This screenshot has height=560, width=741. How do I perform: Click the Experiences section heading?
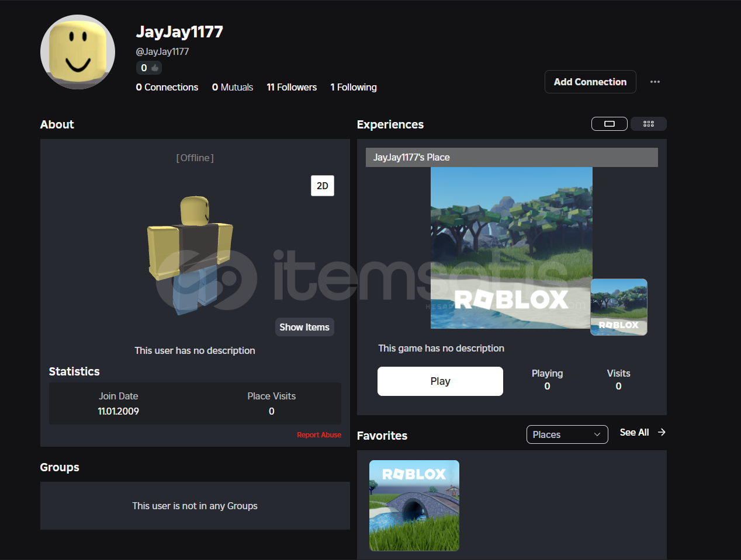tap(390, 124)
